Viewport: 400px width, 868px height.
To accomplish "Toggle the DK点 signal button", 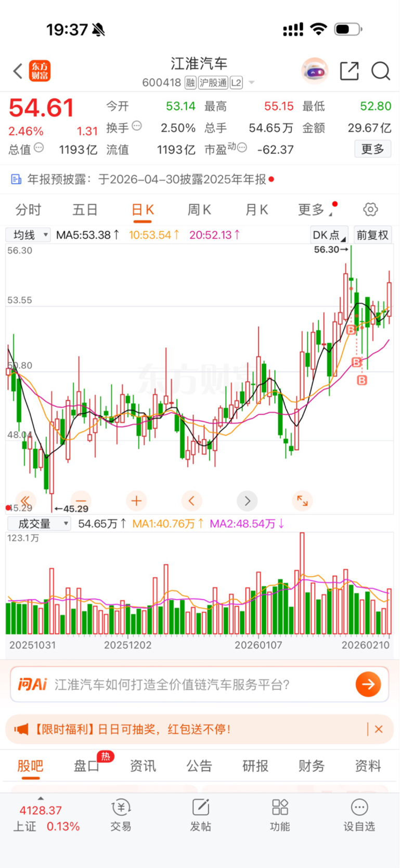I will coord(329,235).
